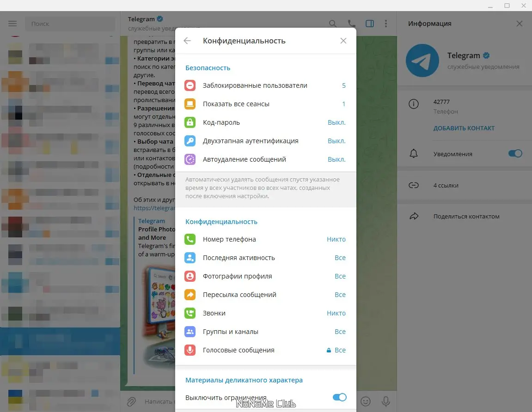Open the three-dot chat options menu

tap(386, 24)
